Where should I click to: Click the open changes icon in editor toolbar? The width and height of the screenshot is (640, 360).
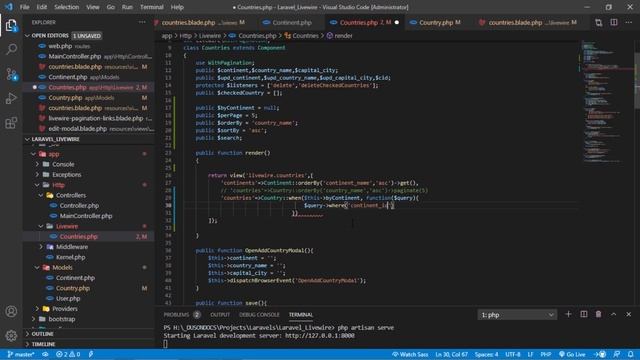[598, 22]
